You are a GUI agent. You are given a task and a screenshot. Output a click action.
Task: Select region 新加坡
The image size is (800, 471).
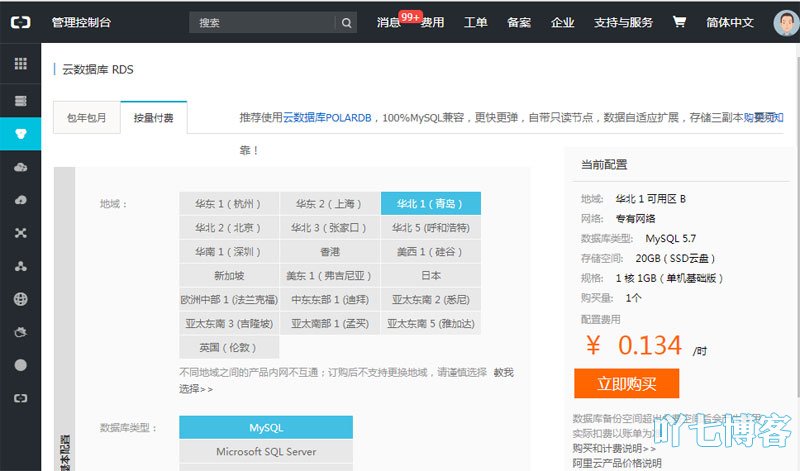229,276
